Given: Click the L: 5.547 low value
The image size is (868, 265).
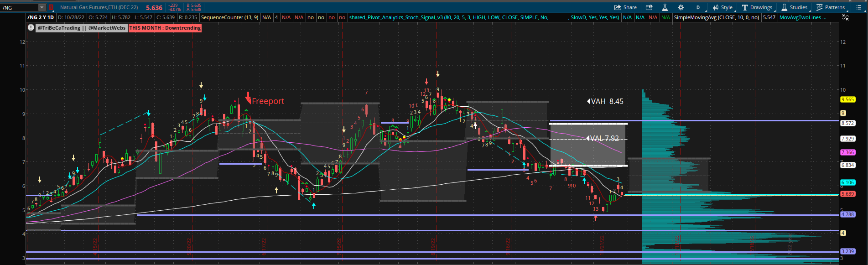Looking at the screenshot, I should coord(144,17).
